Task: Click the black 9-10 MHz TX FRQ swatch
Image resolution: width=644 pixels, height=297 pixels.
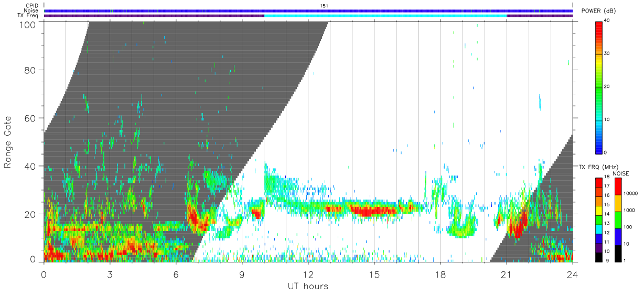Action: [599, 258]
